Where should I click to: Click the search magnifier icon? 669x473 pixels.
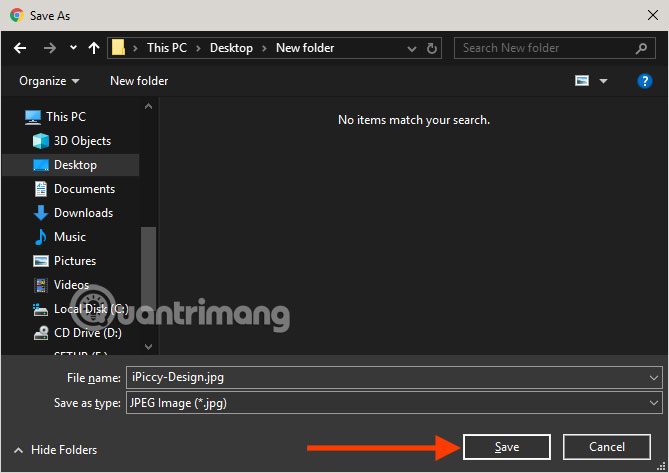[641, 48]
